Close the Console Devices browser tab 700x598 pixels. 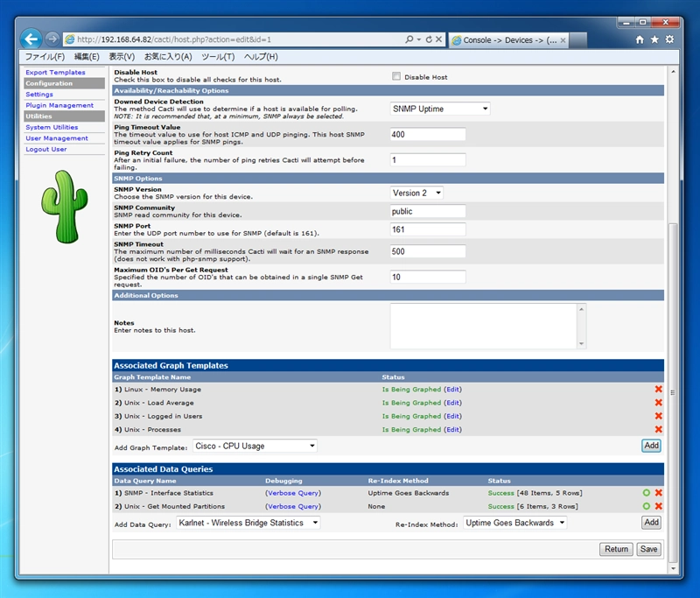pos(563,40)
